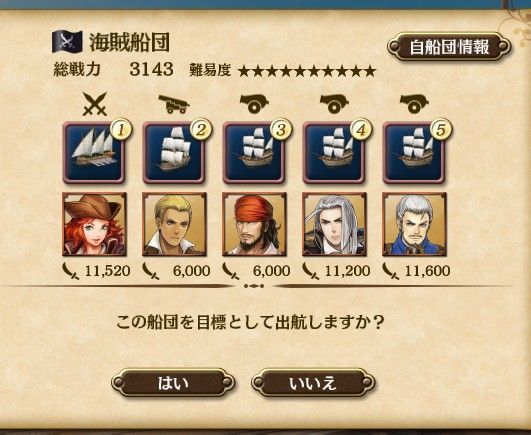View gray-haired blue uniform officer portrait
This screenshot has width=531, height=435.
click(414, 224)
